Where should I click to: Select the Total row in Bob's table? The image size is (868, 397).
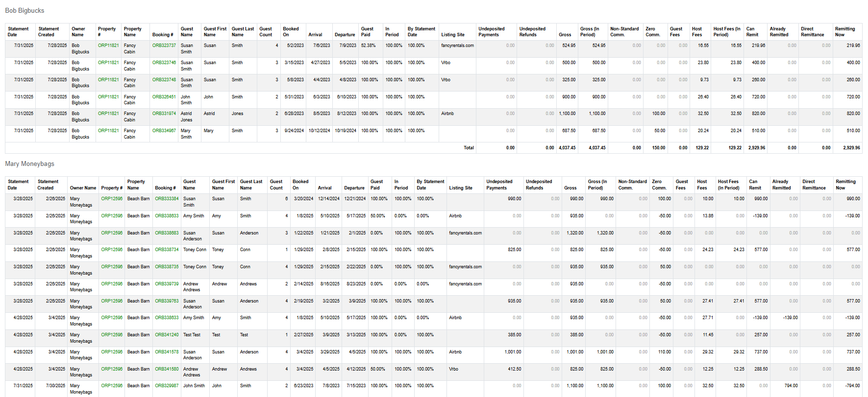433,147
